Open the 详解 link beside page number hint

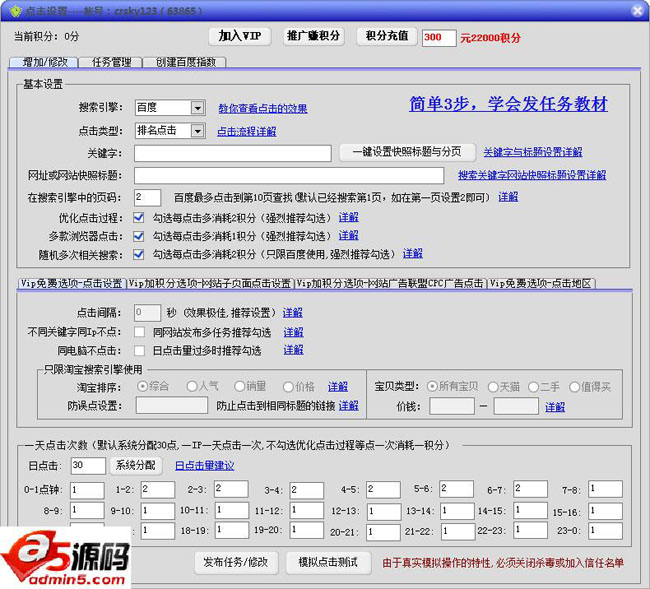click(508, 197)
